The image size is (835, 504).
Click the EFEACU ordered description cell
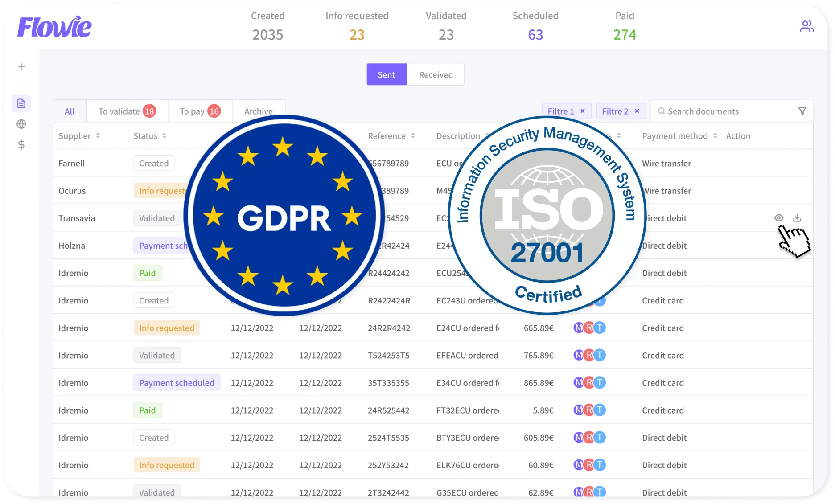click(x=467, y=355)
